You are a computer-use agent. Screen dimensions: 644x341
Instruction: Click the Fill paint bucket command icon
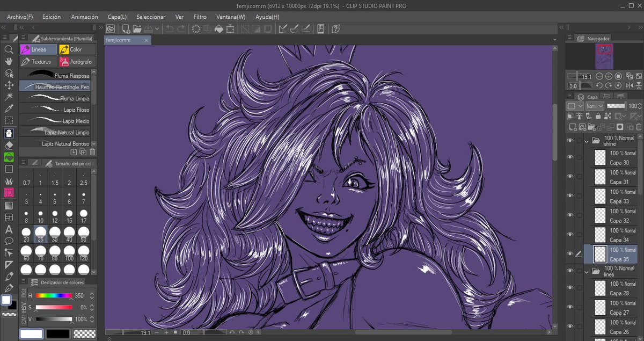(x=218, y=29)
